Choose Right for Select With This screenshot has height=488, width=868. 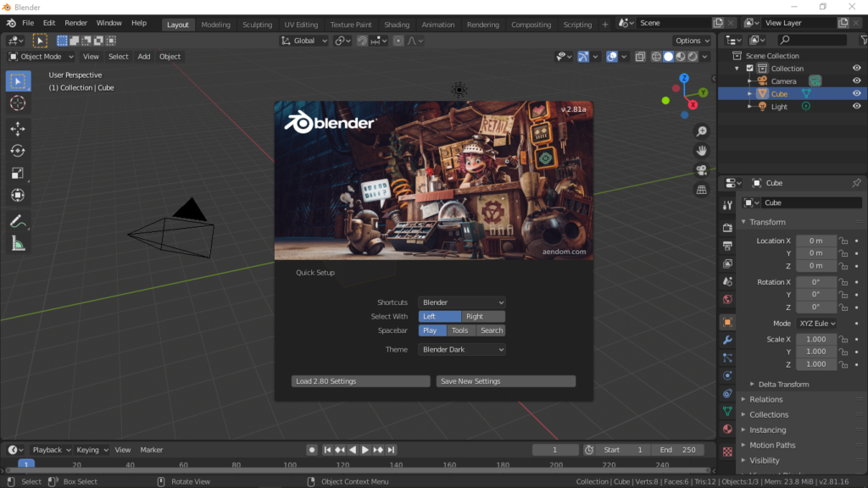483,317
